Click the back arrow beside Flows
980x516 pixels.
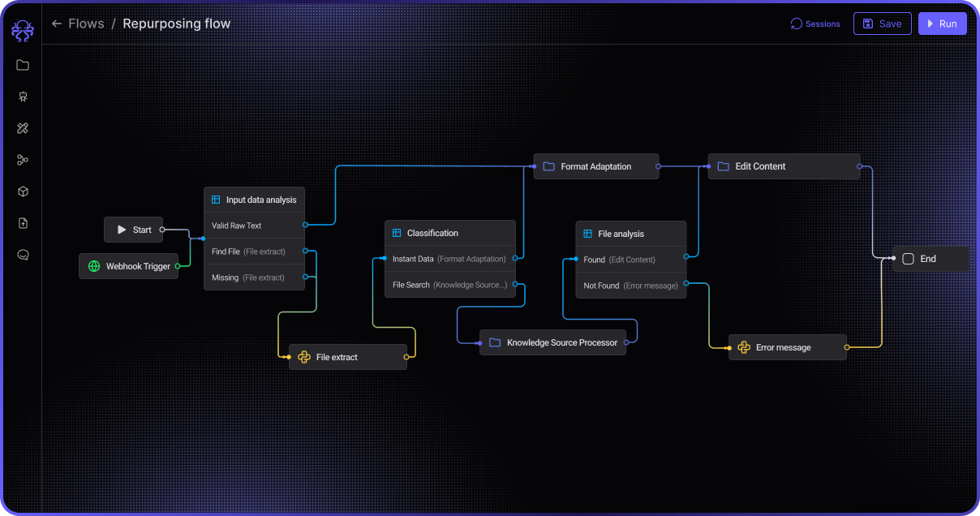coord(57,24)
